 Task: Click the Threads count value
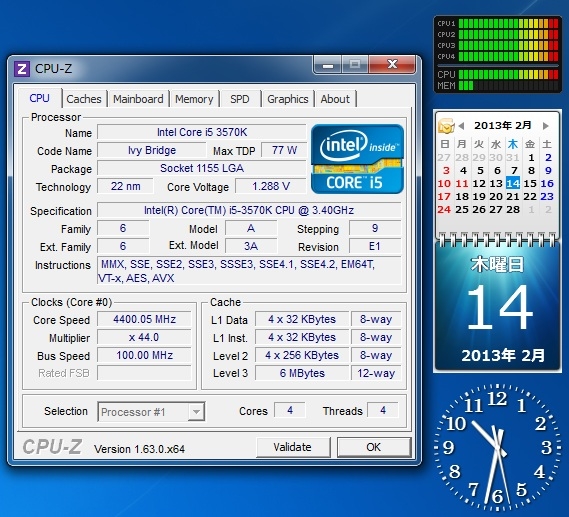[383, 410]
